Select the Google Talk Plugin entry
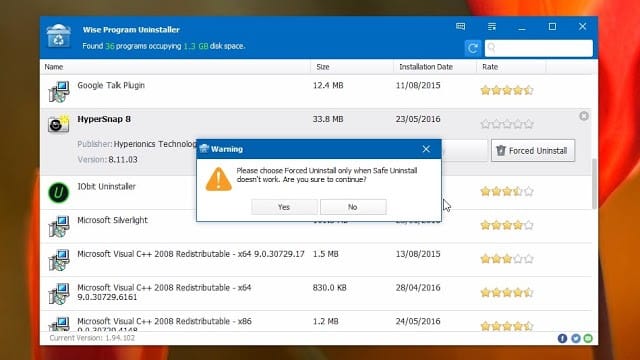The width and height of the screenshot is (640, 360). [x=316, y=91]
